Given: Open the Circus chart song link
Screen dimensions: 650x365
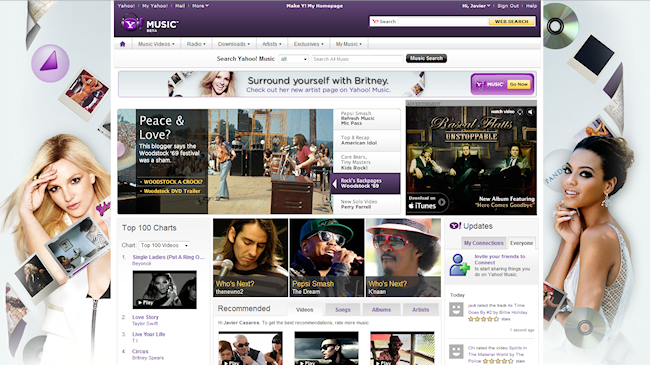Looking at the screenshot, I should coord(140,351).
